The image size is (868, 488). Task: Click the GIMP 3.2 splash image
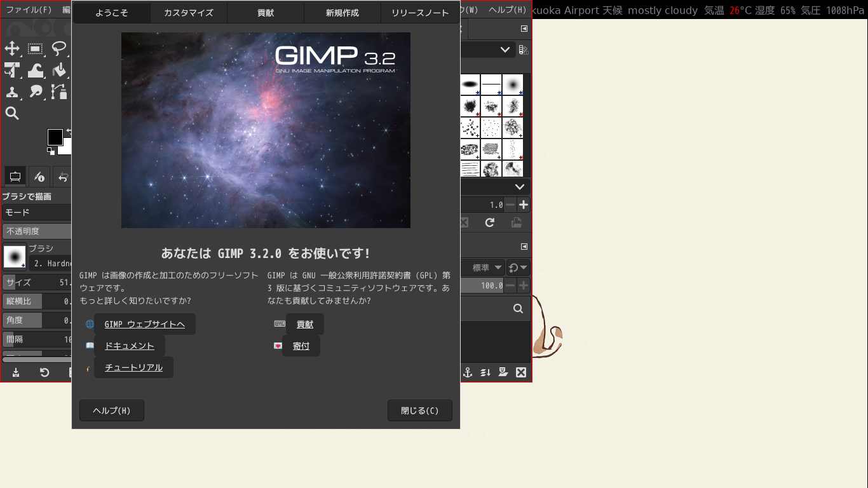266,130
